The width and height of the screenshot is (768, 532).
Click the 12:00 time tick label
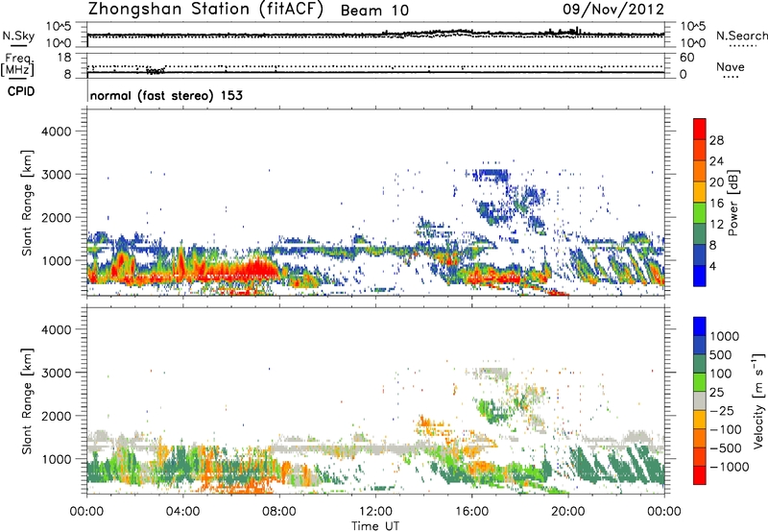pos(375,512)
